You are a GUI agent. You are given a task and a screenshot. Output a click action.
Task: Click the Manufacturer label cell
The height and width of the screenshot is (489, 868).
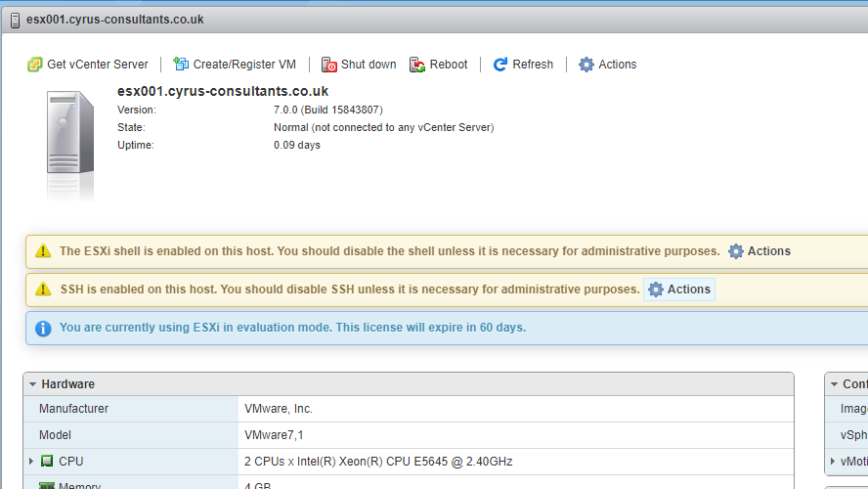(131, 409)
